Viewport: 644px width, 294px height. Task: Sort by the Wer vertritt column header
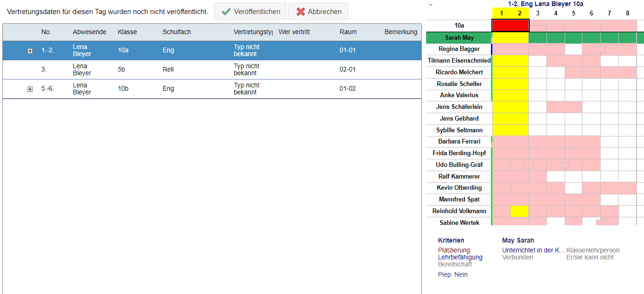tap(294, 32)
